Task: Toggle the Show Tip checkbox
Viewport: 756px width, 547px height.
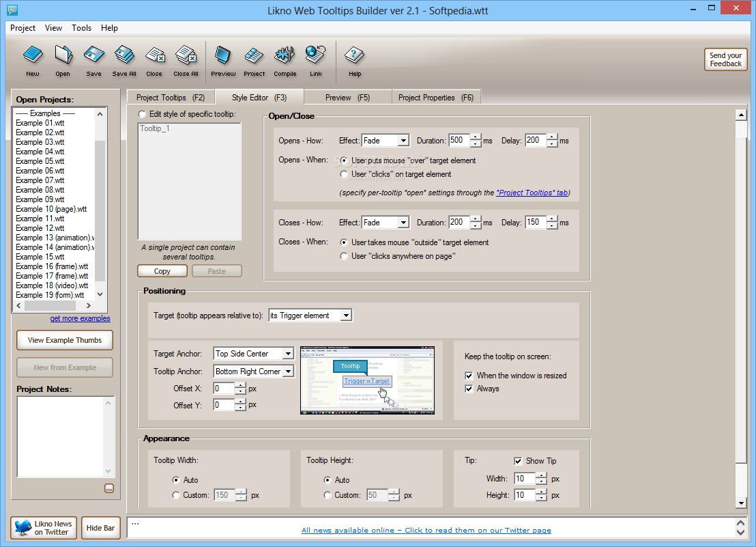Action: 518,461
